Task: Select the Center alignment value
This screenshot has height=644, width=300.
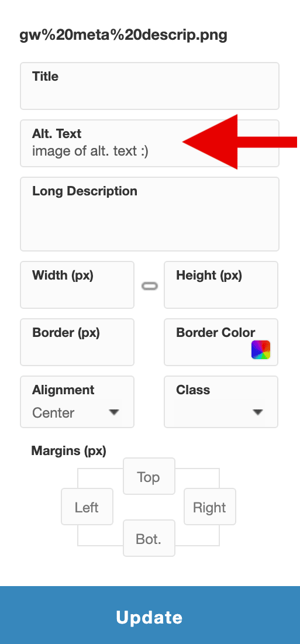Action: [53, 413]
